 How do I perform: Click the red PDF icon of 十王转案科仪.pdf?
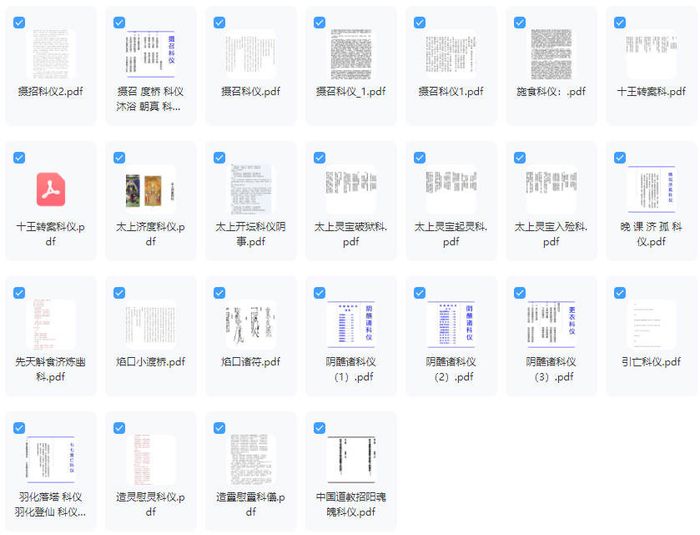(50, 189)
